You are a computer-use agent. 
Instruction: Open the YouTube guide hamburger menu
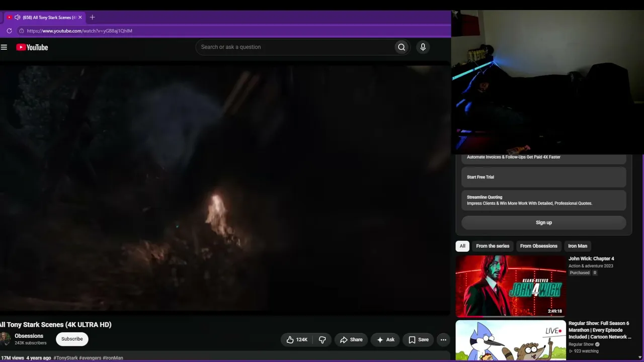pyautogui.click(x=4, y=47)
